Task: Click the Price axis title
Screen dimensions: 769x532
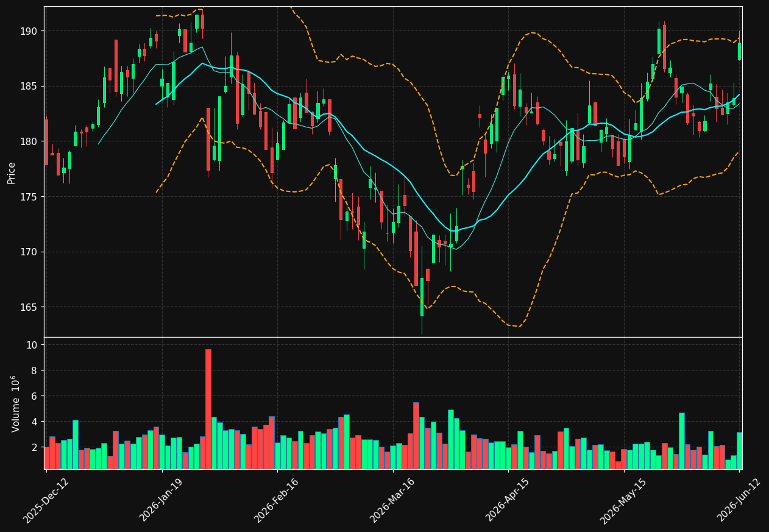Action: [12, 172]
